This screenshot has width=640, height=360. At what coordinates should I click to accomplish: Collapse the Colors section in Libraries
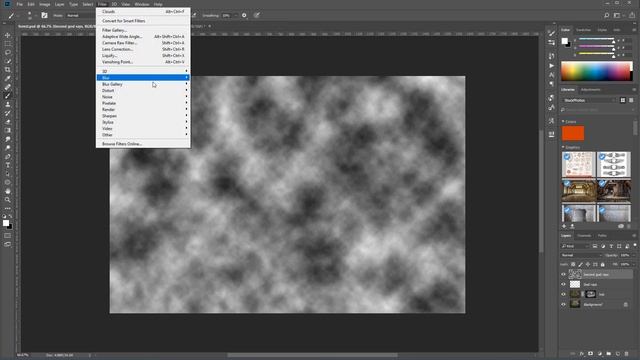pos(563,122)
